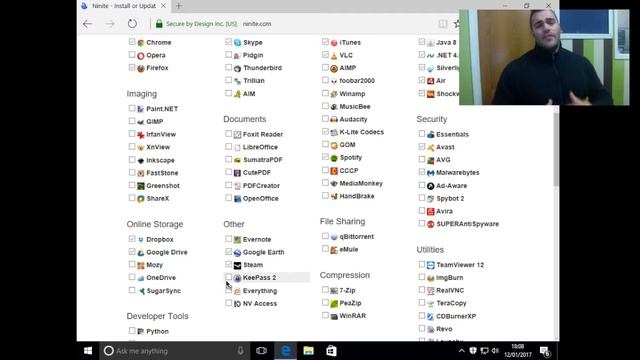The height and width of the screenshot is (360, 640).
Task: Click the Audacity headphones icon
Action: tap(334, 119)
